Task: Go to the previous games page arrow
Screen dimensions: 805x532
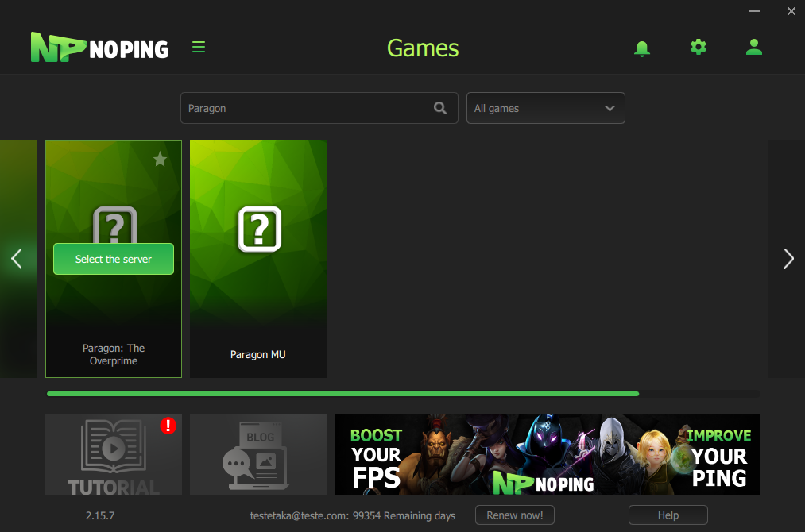Action: click(17, 259)
